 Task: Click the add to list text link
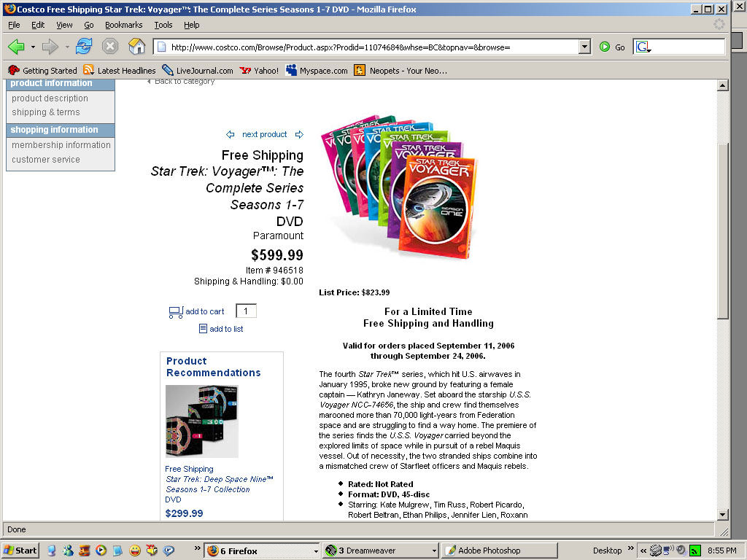click(x=226, y=329)
